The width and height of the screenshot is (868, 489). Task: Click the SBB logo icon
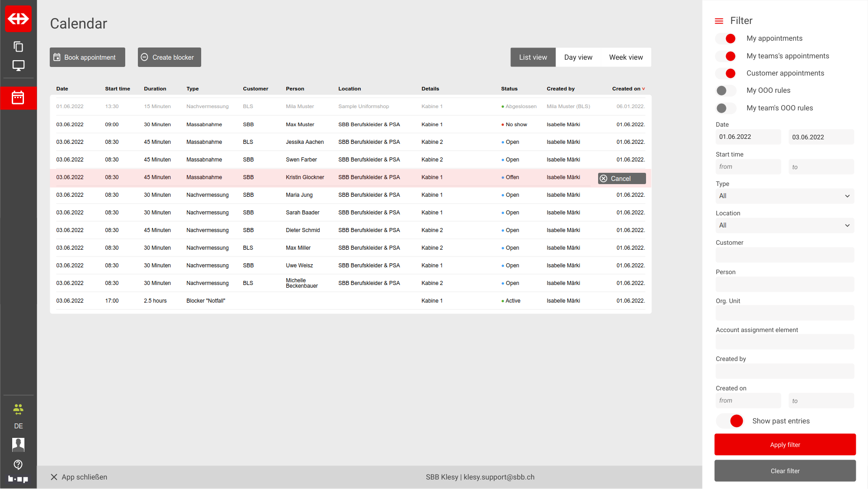[18, 19]
